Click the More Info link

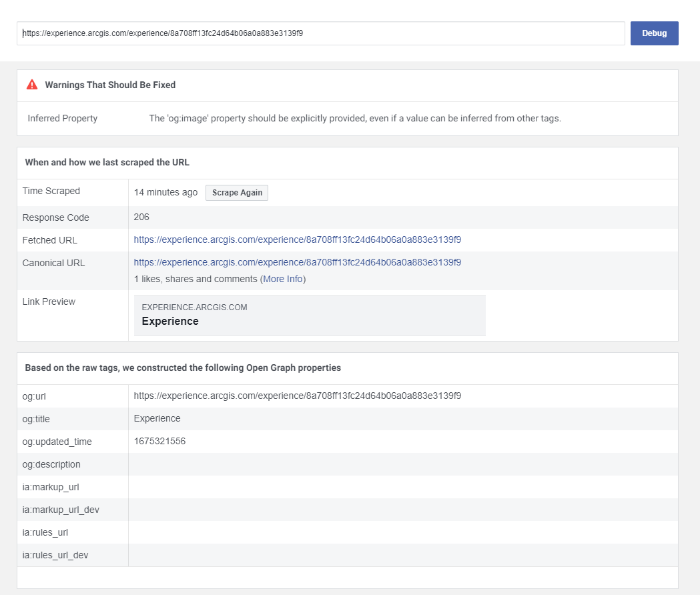coord(282,279)
